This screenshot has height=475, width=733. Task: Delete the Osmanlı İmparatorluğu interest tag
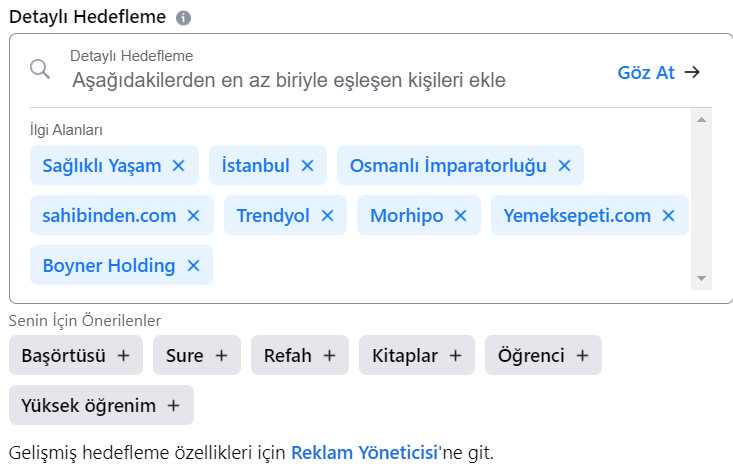click(564, 166)
